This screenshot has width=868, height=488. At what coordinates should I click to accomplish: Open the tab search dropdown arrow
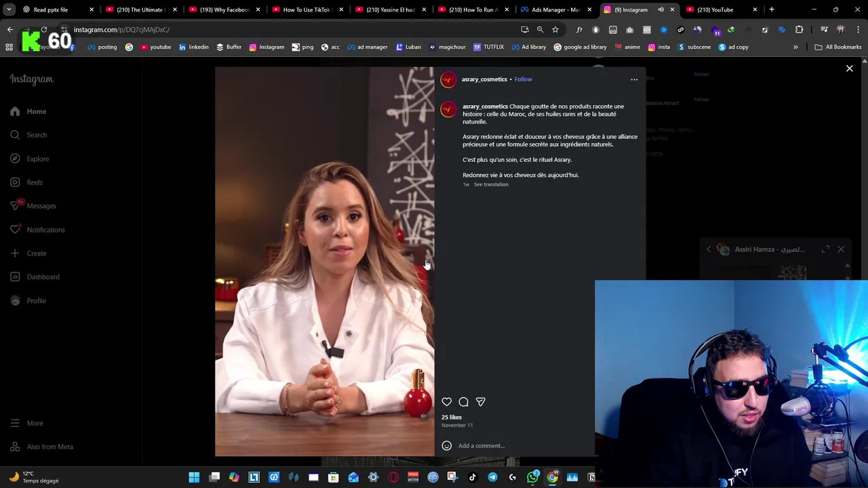point(9,9)
